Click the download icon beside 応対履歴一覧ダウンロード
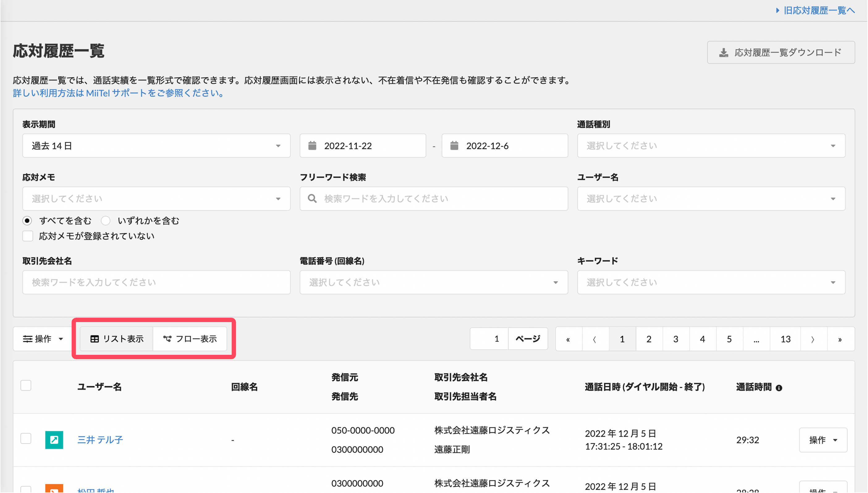This screenshot has height=493, width=868. (x=723, y=53)
